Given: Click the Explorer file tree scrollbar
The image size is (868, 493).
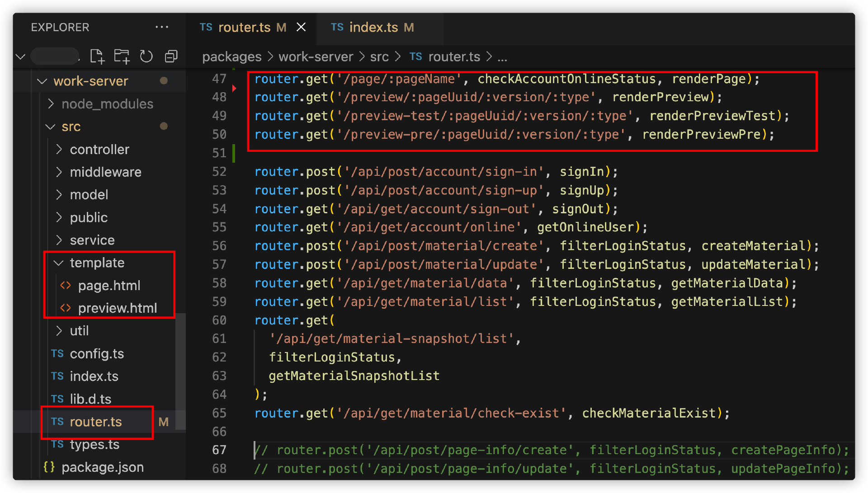Looking at the screenshot, I should pyautogui.click(x=180, y=371).
